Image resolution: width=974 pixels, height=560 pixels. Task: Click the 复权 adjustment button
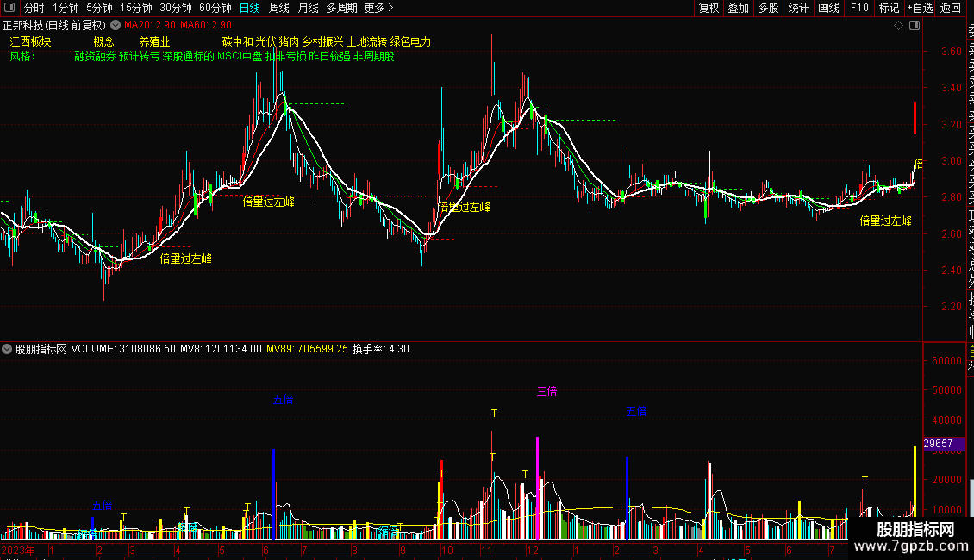tap(709, 8)
